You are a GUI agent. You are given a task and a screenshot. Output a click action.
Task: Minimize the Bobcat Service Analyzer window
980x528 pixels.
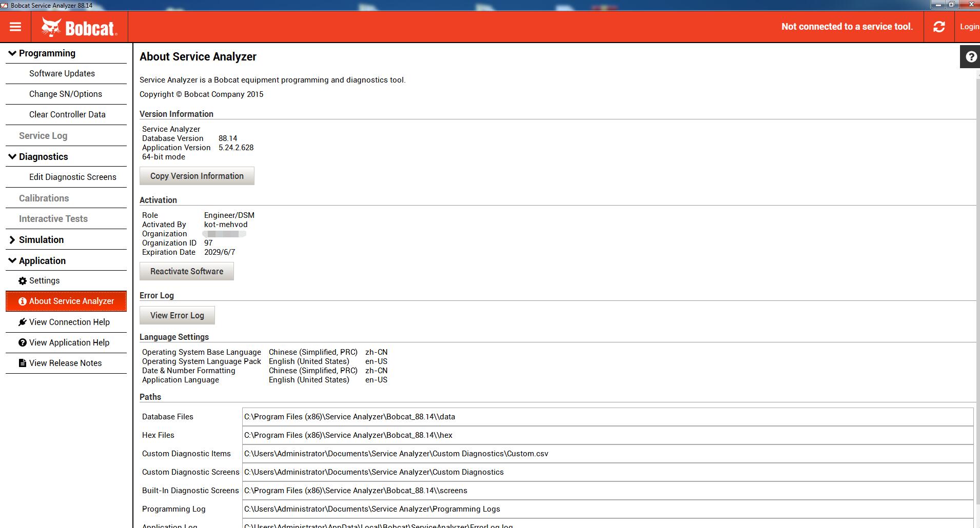(938, 5)
